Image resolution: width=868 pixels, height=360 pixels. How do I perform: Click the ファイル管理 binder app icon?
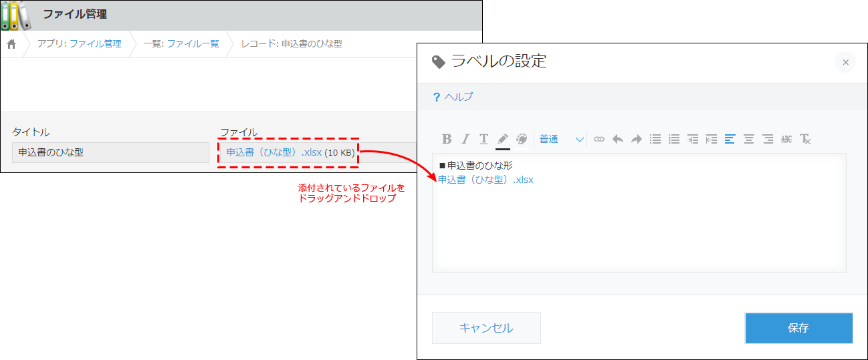16,16
